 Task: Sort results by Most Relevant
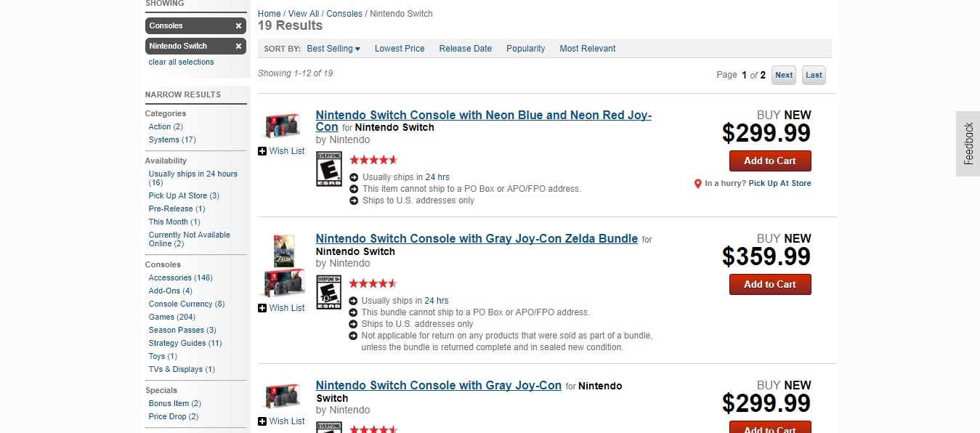coord(588,49)
